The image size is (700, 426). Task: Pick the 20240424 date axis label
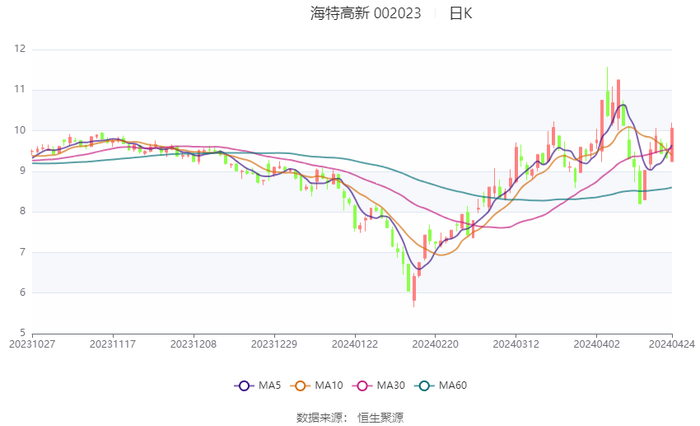pyautogui.click(x=672, y=343)
